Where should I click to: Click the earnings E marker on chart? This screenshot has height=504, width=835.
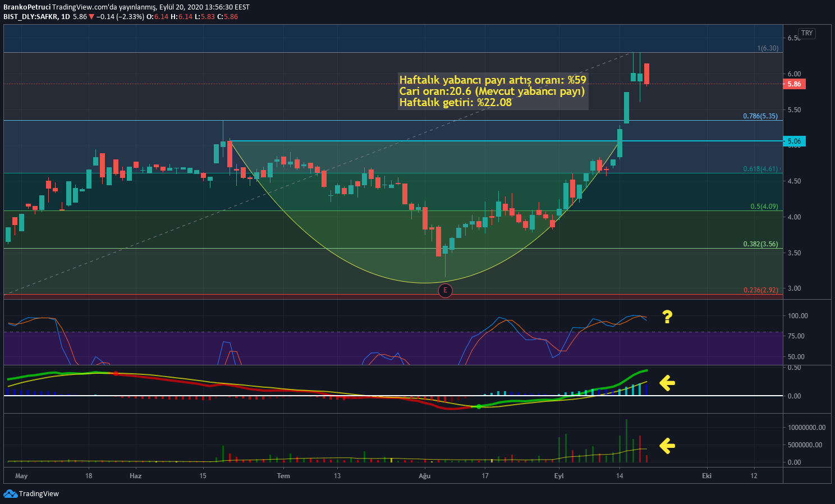click(x=445, y=290)
